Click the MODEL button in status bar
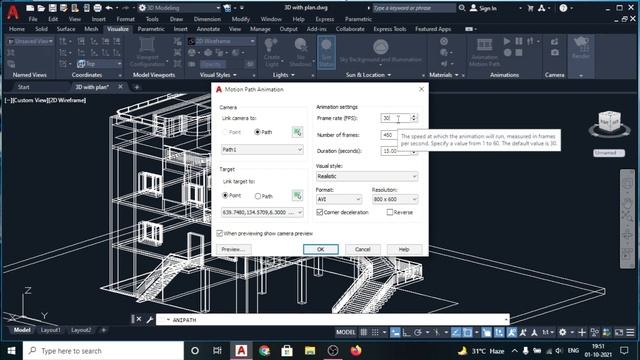 click(x=345, y=332)
